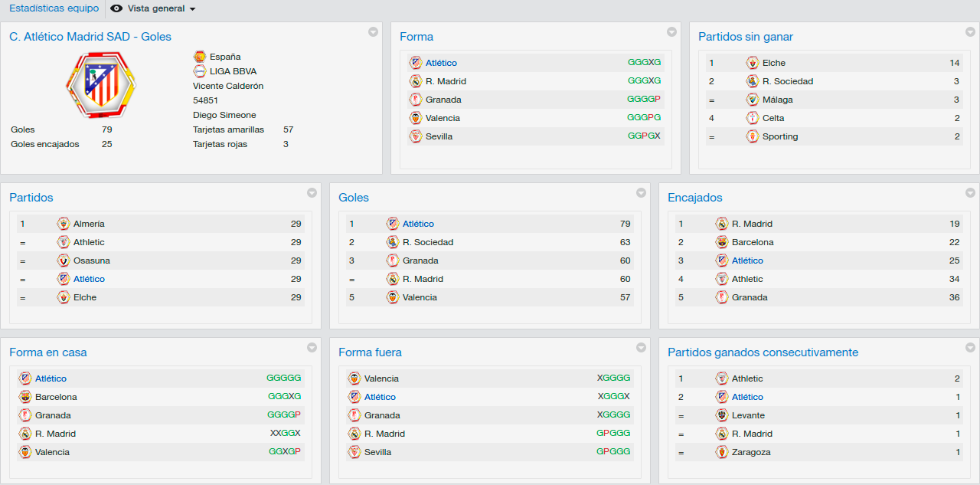Screen dimensions: 980x485
Task: Click Atlético link in Goles panel
Action: click(x=418, y=224)
